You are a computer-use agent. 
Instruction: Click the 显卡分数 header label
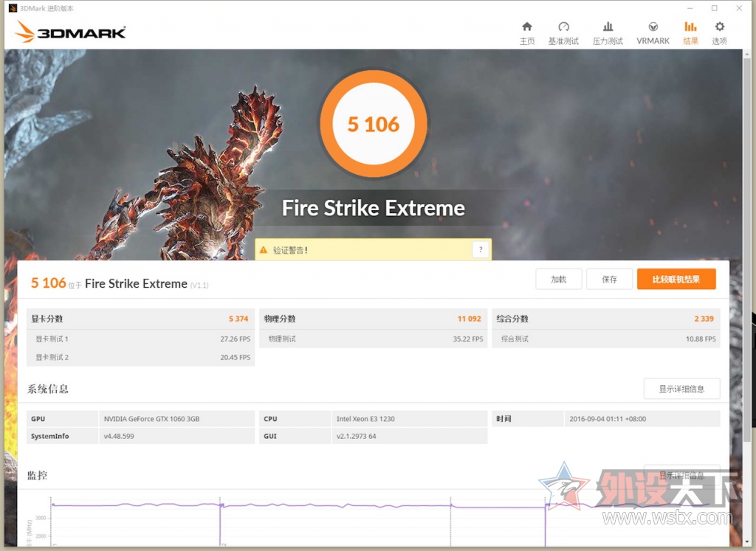coord(47,319)
